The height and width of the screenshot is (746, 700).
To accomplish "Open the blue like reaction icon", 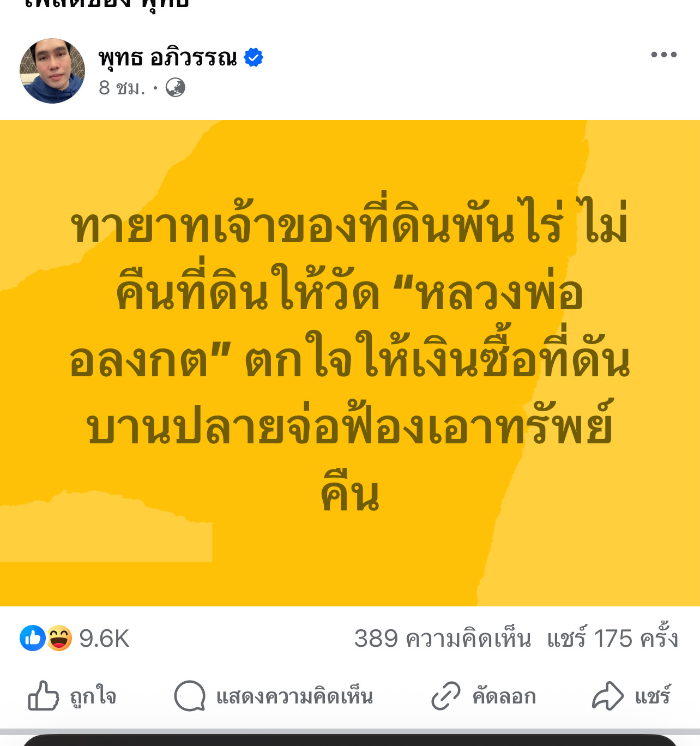I will [33, 638].
